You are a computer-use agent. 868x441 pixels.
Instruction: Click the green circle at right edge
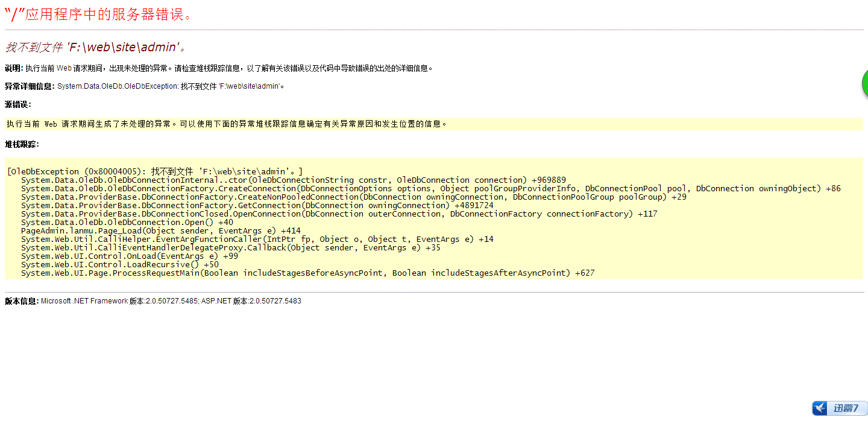click(x=864, y=84)
